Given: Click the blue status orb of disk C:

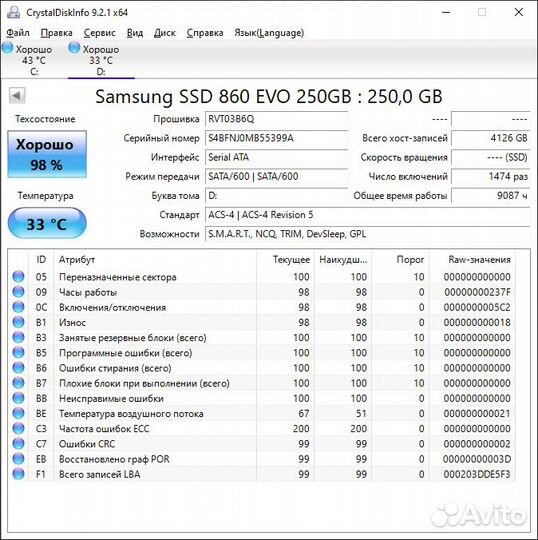Looking at the screenshot, I should [x=8, y=48].
